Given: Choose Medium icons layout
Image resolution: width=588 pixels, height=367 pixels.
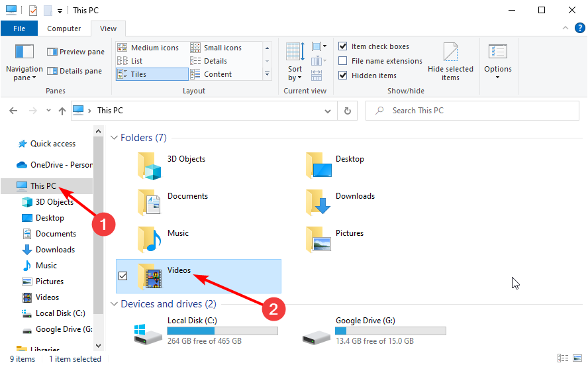Looking at the screenshot, I should pyautogui.click(x=148, y=48).
